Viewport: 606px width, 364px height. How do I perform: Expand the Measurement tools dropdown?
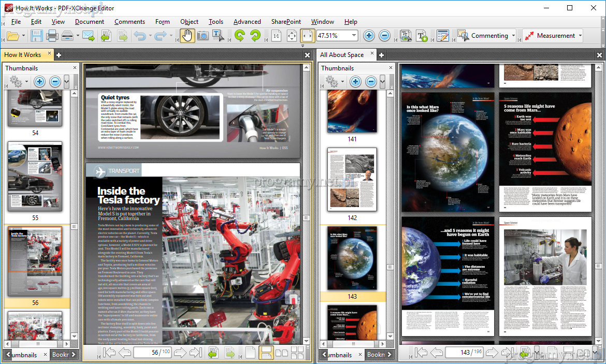click(580, 36)
